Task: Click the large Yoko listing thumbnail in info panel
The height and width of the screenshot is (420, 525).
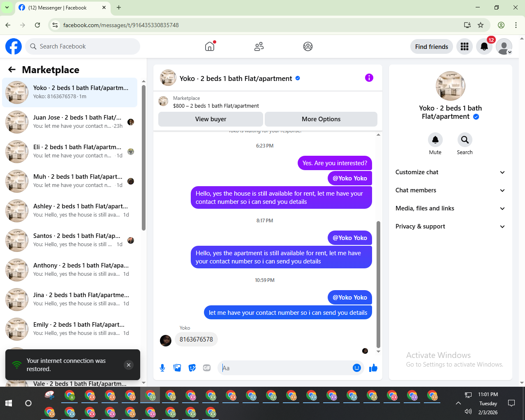Action: pyautogui.click(x=450, y=86)
